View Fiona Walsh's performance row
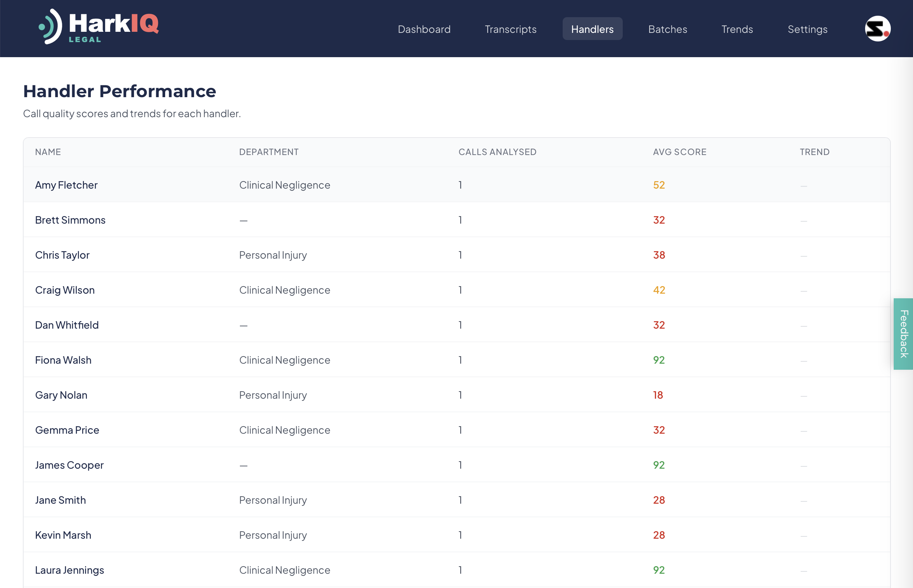 (63, 360)
